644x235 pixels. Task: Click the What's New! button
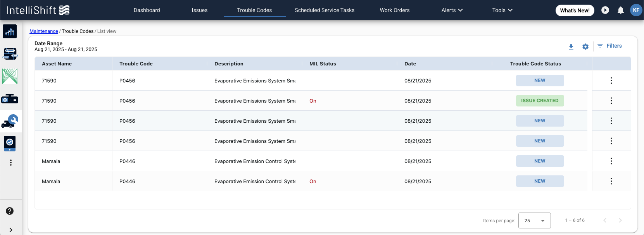pyautogui.click(x=575, y=10)
